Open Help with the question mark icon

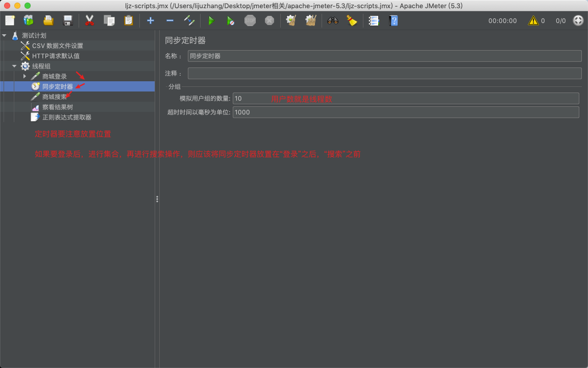pos(394,20)
